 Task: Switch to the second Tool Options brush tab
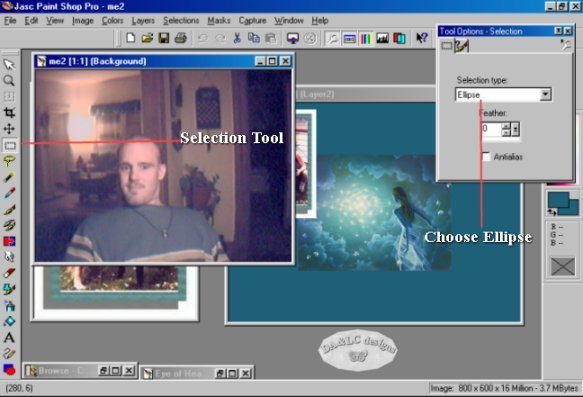pyautogui.click(x=461, y=46)
